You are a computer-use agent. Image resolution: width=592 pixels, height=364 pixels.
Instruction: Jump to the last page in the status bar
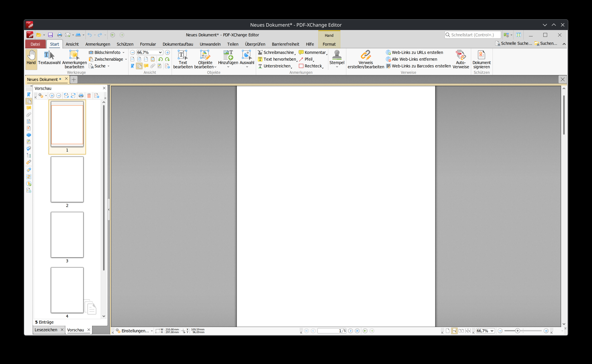pos(357,331)
